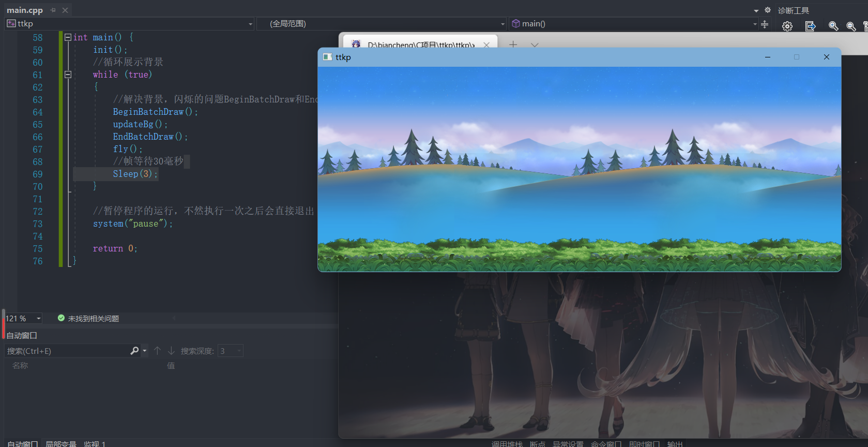Zoom in on the diagnostic tools timeline

(833, 26)
